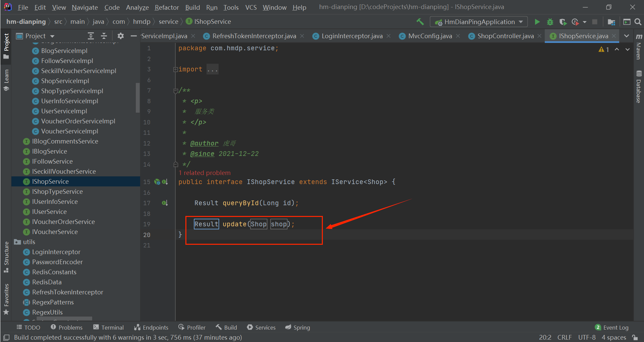The image size is (644, 342).
Task: Click the profiler run icon
Action: [575, 22]
